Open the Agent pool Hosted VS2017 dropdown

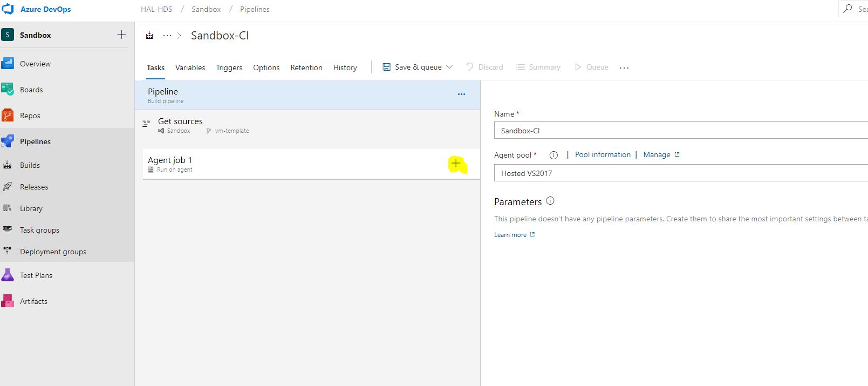[x=681, y=173]
